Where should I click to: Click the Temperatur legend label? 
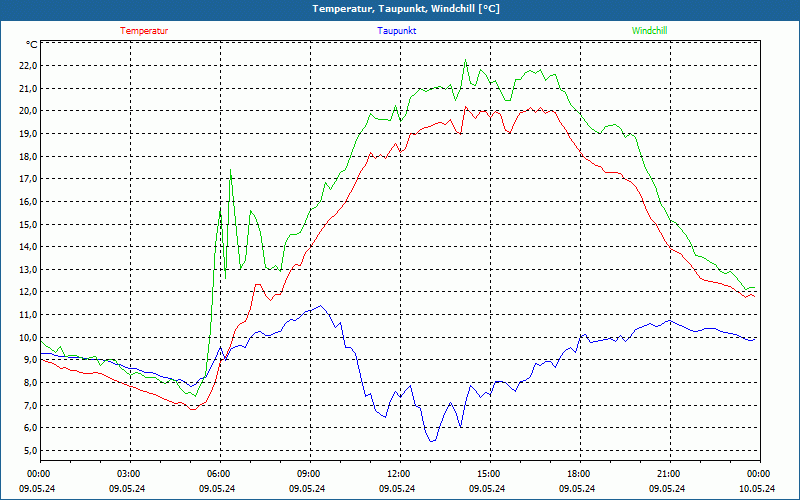coord(144,31)
